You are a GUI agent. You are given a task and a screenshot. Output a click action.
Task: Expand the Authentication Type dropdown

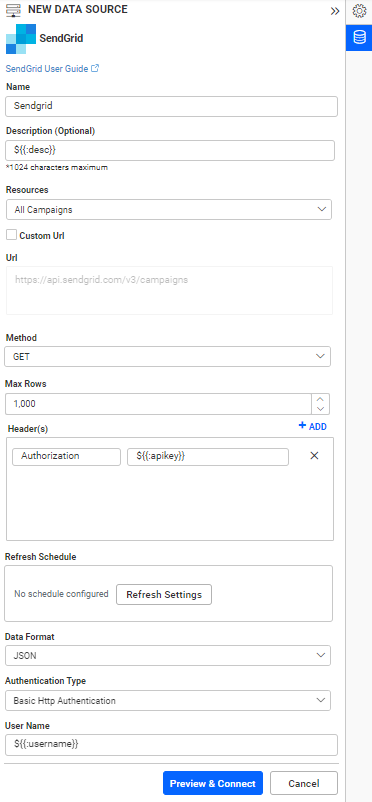coord(167,701)
